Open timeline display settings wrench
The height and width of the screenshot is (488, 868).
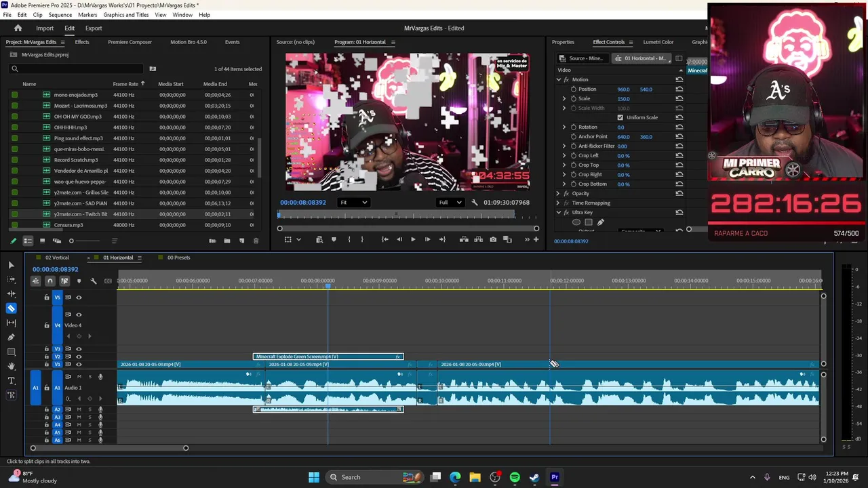94,281
